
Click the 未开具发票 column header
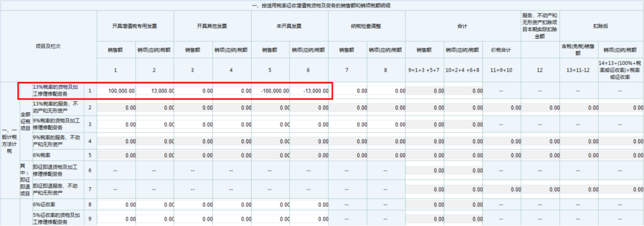click(290, 26)
